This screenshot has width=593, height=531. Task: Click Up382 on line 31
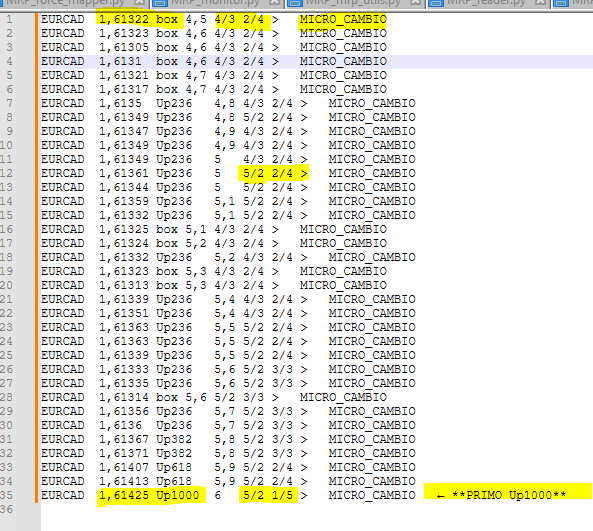[x=174, y=439]
